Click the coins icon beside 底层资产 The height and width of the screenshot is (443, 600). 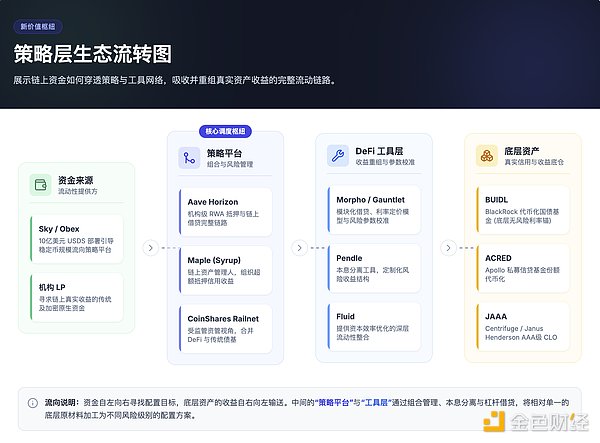pos(485,157)
